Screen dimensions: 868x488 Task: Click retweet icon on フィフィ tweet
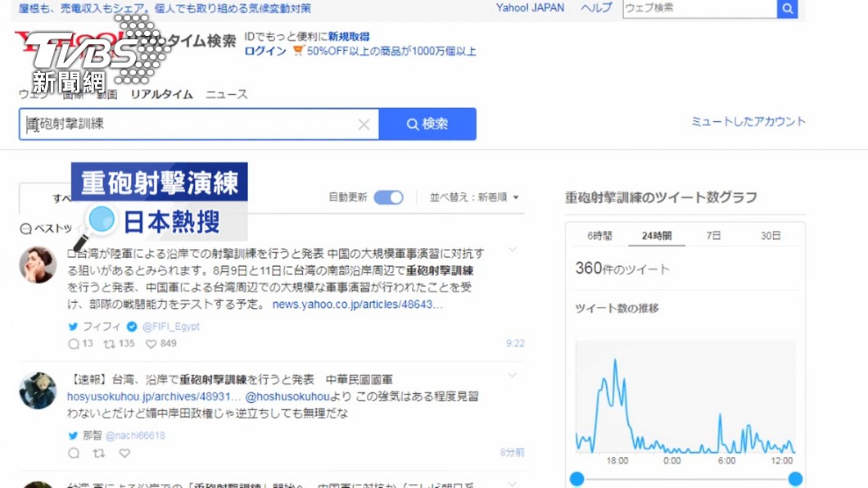point(109,344)
